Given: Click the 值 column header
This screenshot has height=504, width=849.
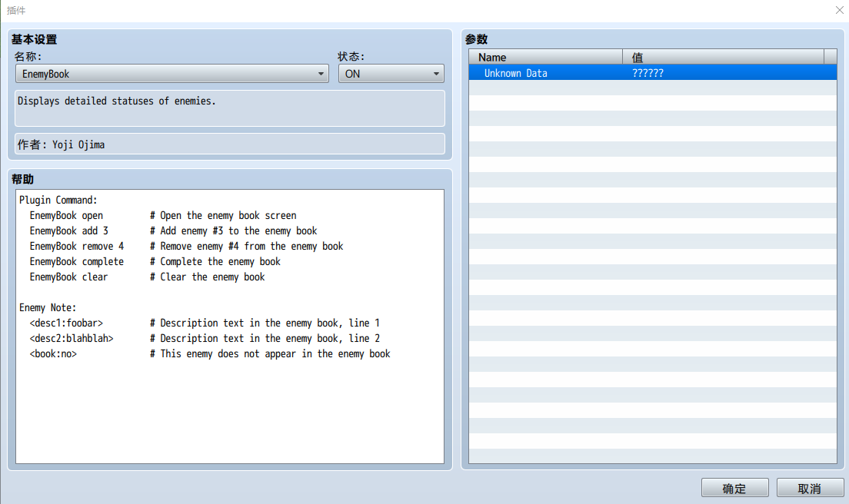Looking at the screenshot, I should coord(723,57).
